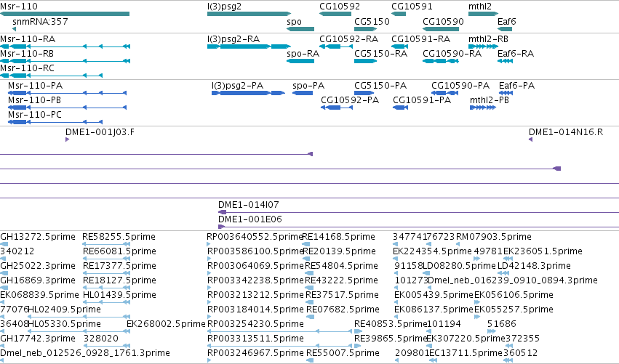The height and width of the screenshot is (364, 619).
Task: Click EST EK056106.5prime
Action: coord(514,295)
